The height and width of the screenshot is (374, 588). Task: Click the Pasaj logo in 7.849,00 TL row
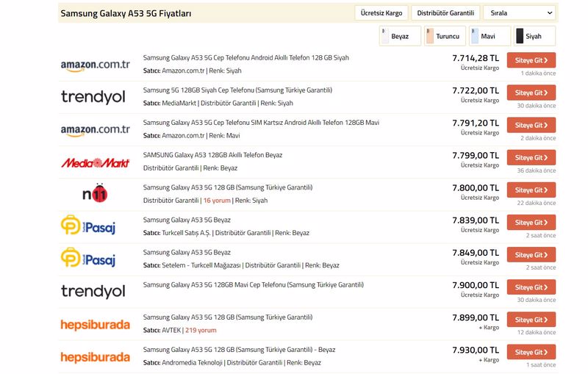(x=88, y=257)
